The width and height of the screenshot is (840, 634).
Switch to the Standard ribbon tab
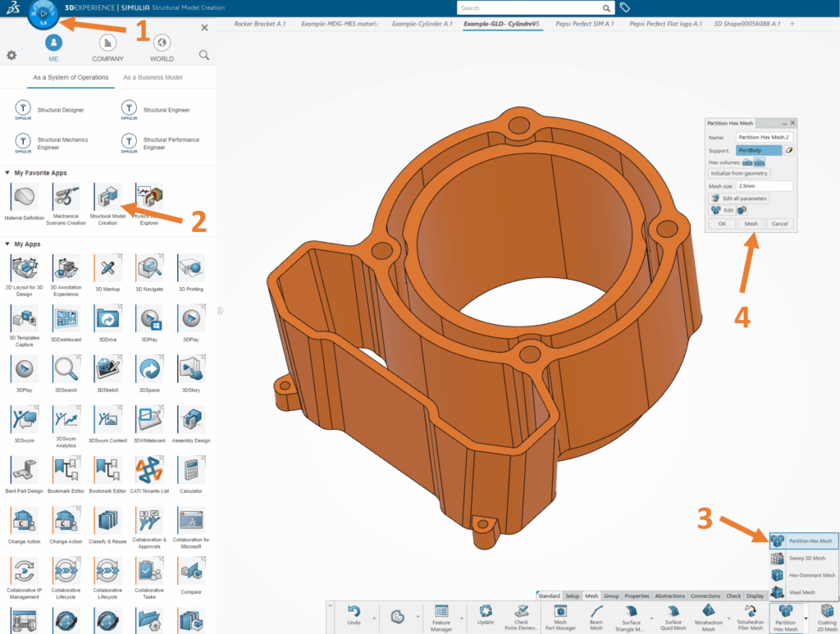coord(550,595)
